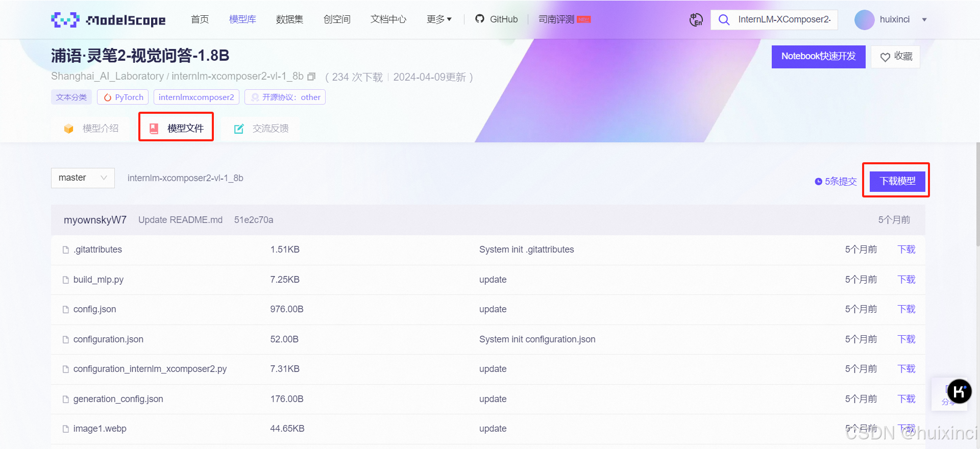
Task: Click 'System init configuration.json' commit text
Action: 537,339
